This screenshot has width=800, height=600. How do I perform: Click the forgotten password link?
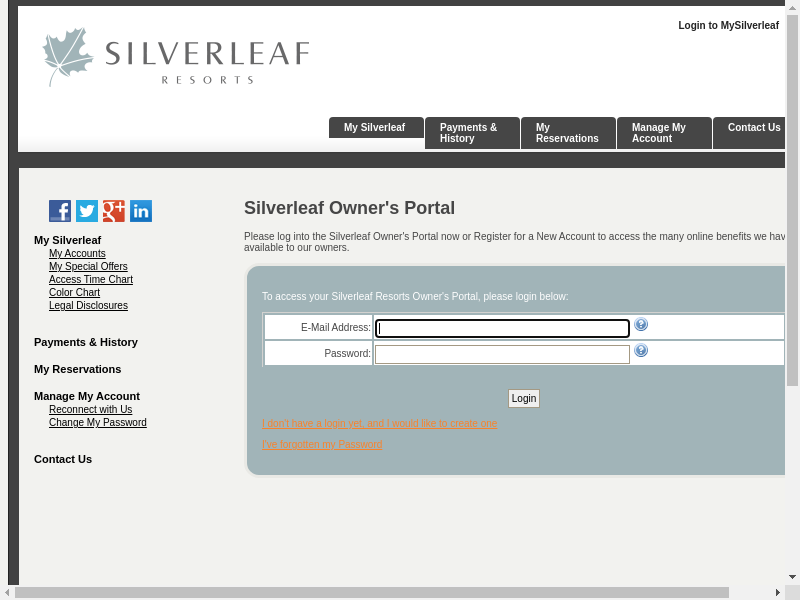click(322, 445)
